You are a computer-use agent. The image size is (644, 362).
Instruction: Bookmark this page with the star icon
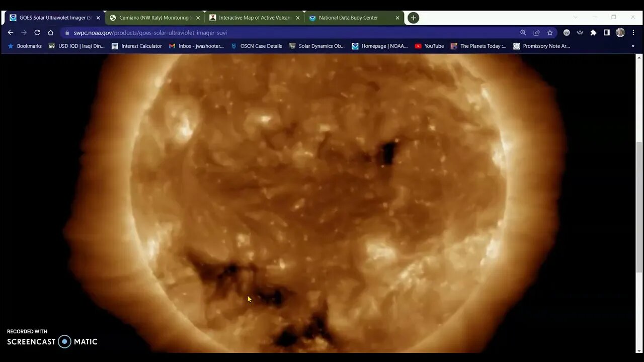(550, 33)
